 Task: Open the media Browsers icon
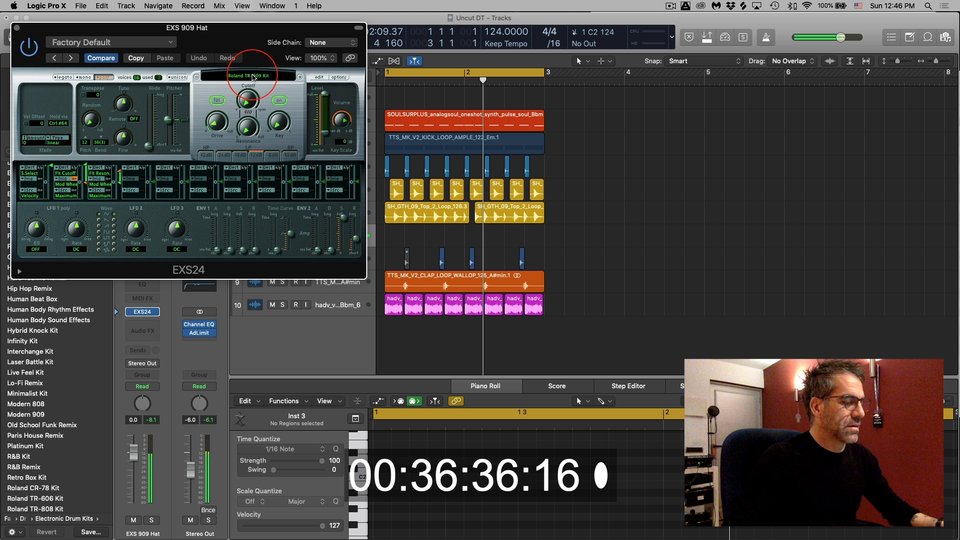pyautogui.click(x=945, y=37)
